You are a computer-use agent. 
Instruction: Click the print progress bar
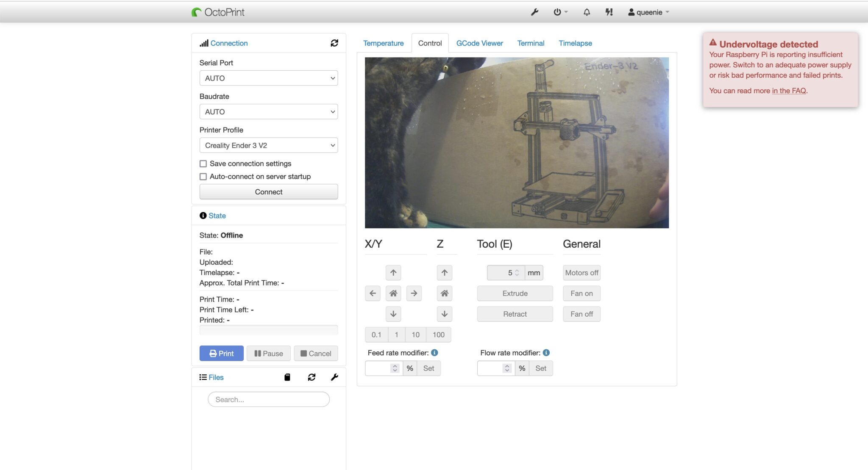click(x=269, y=330)
